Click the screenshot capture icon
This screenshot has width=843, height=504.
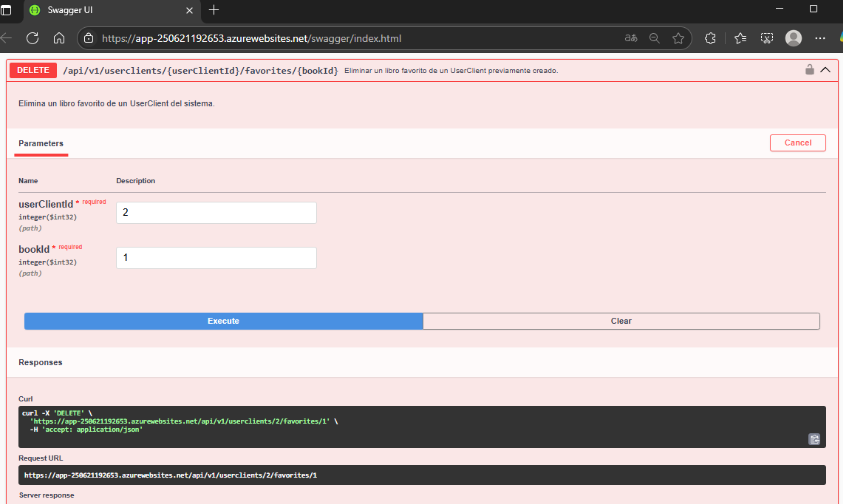[x=767, y=38]
